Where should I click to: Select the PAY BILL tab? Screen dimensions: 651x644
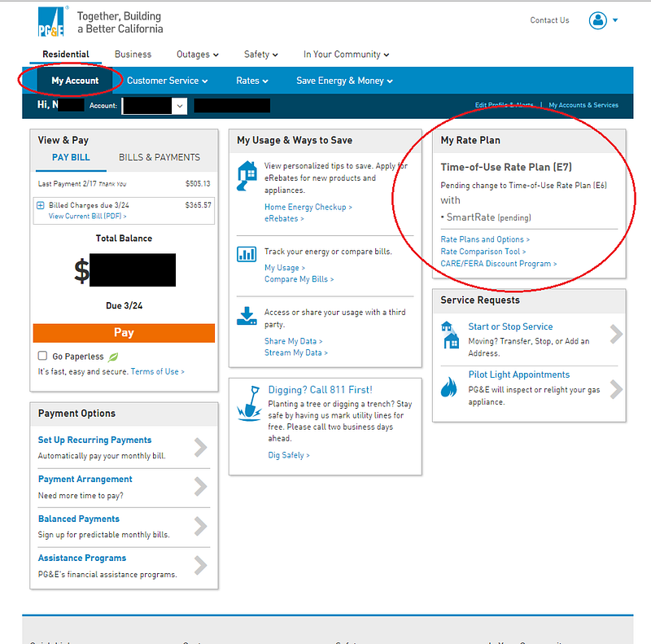click(x=71, y=157)
